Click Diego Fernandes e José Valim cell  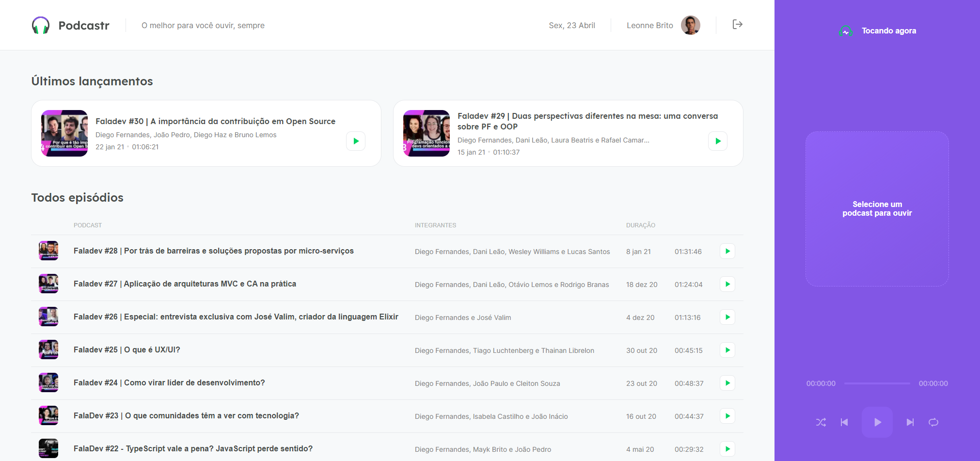click(x=463, y=318)
